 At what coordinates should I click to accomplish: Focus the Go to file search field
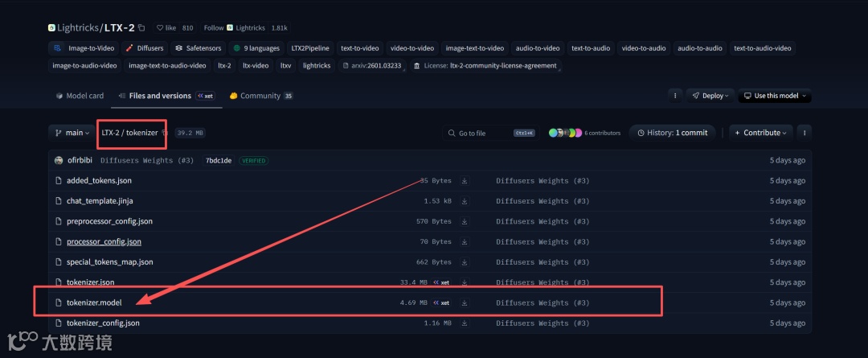[x=490, y=133]
